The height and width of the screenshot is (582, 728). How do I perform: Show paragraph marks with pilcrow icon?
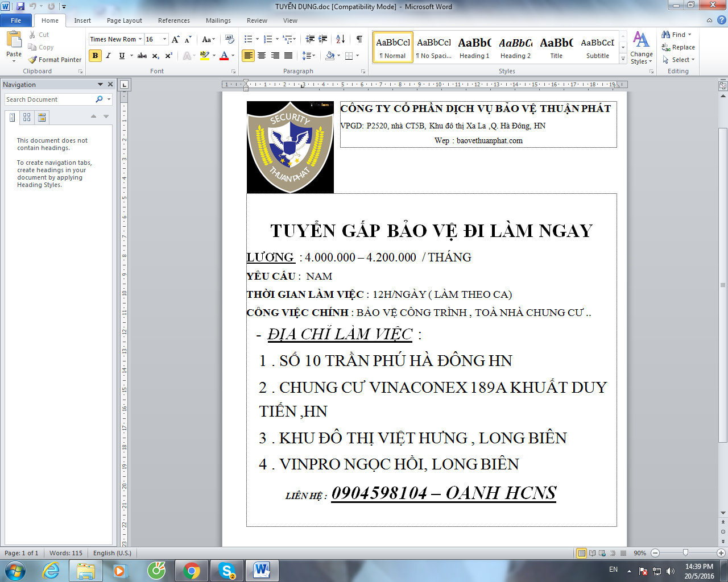click(359, 39)
